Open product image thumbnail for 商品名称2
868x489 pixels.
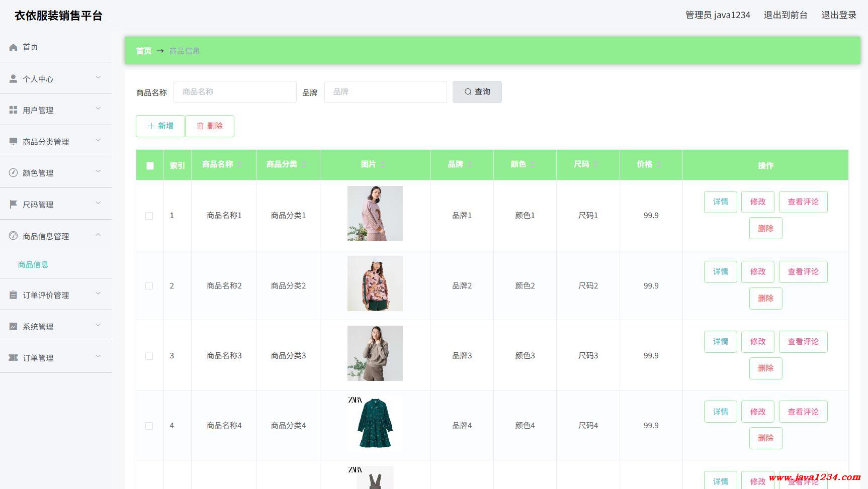pos(375,283)
